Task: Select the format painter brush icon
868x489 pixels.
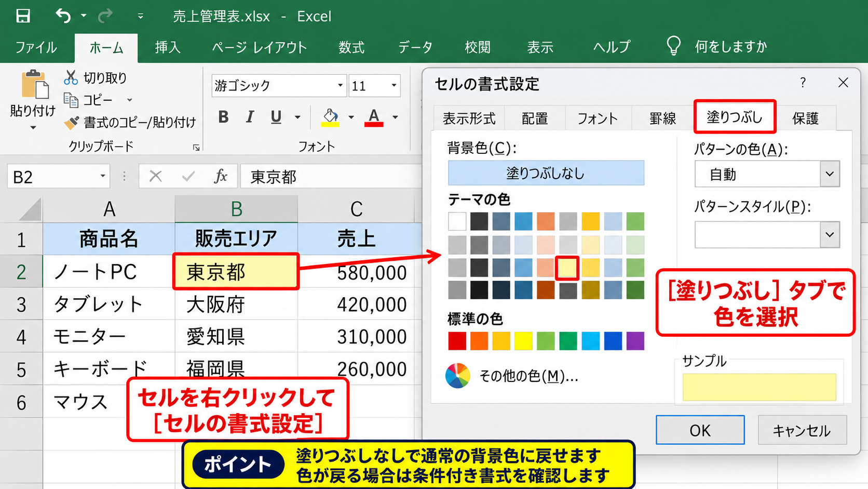Action: (x=71, y=122)
